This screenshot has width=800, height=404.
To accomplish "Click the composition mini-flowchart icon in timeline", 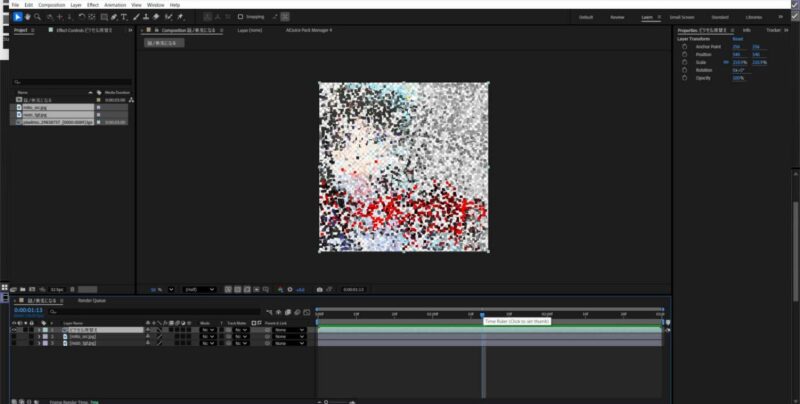I will [x=269, y=312].
